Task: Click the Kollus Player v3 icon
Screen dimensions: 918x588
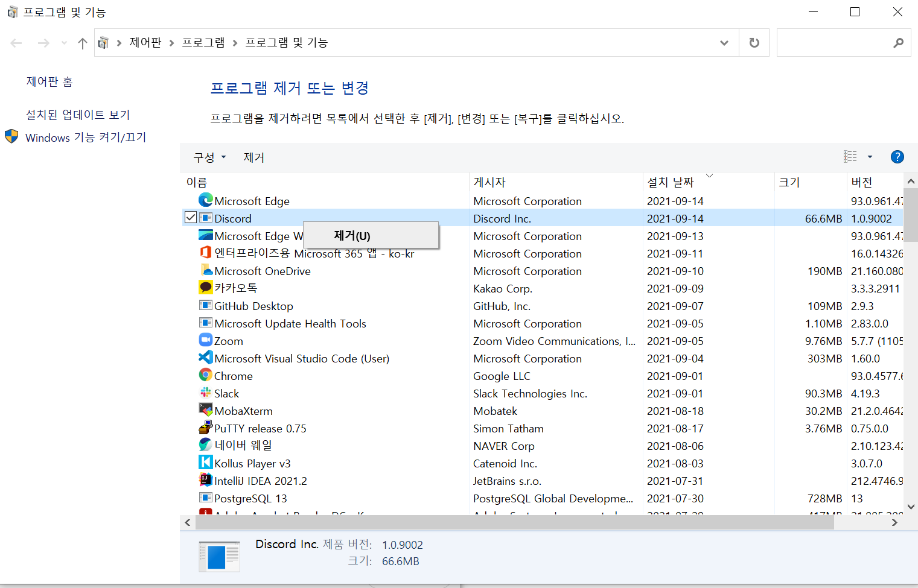Action: coord(206,463)
